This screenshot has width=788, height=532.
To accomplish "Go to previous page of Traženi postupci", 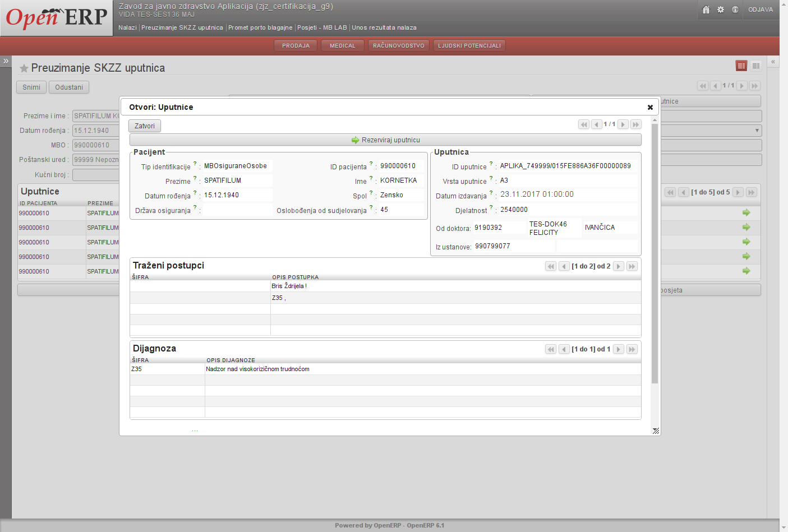I will pos(564,266).
